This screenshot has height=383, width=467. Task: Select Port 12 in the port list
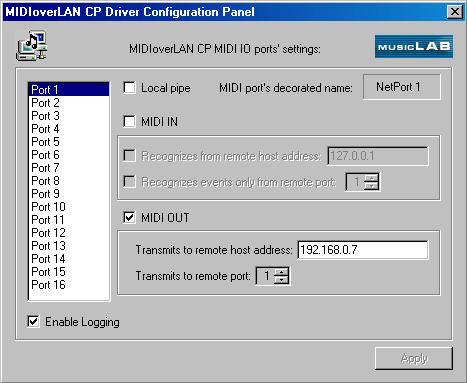point(69,233)
